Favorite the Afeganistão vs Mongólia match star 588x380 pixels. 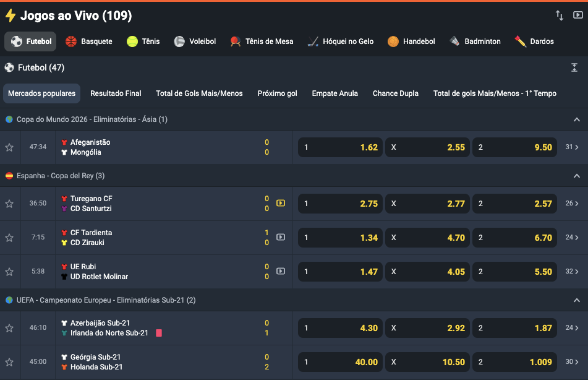click(9, 147)
